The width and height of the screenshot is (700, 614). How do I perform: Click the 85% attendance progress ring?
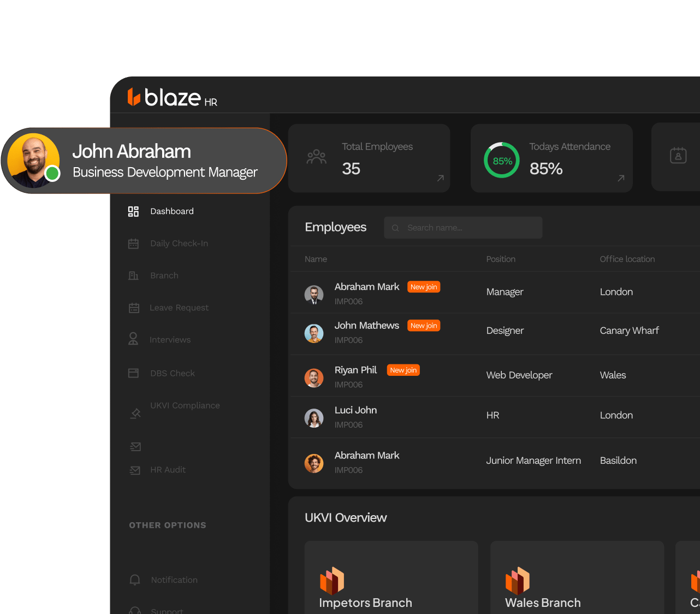[501, 160]
